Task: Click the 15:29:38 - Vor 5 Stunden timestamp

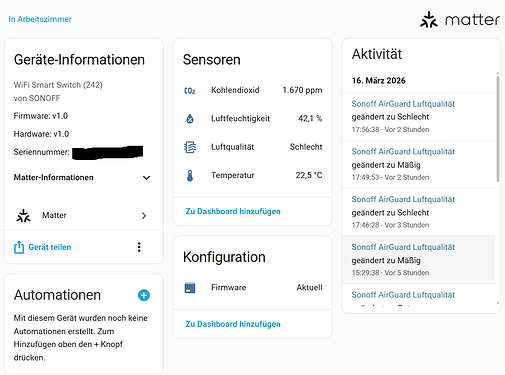Action: click(390, 273)
